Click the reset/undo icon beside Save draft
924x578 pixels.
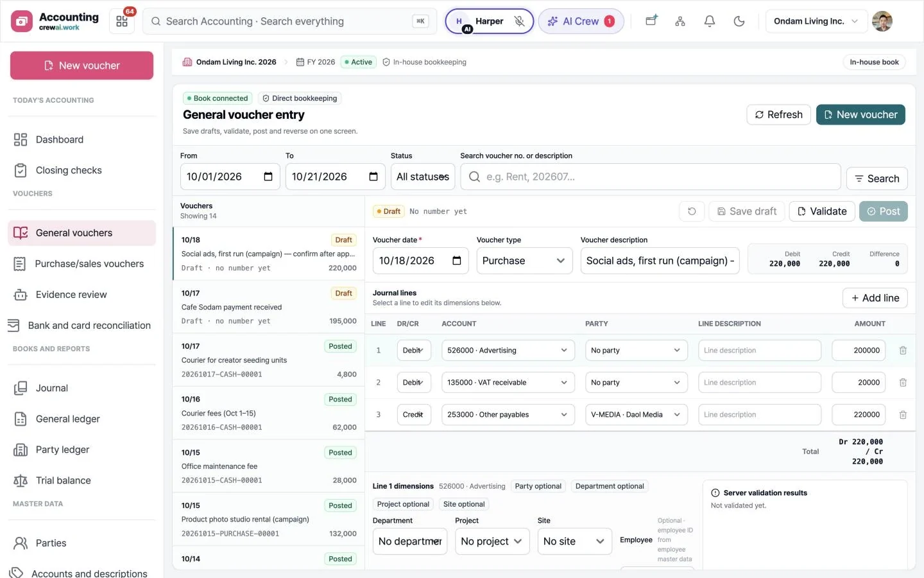click(x=692, y=211)
